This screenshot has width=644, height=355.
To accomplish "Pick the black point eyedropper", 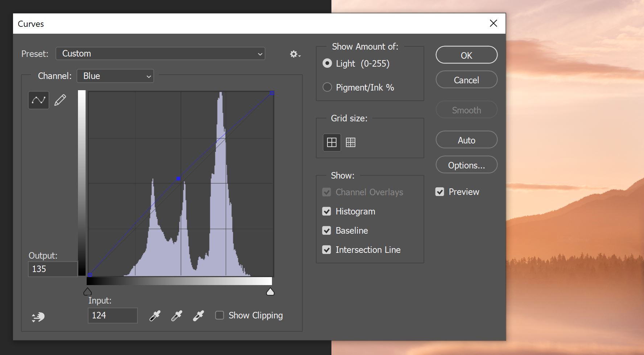I will tap(155, 316).
